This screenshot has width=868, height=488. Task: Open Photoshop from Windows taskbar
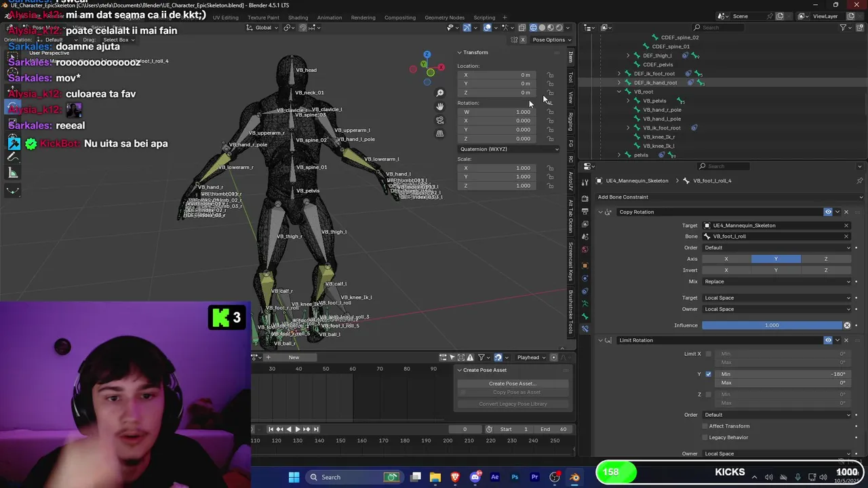click(515, 477)
